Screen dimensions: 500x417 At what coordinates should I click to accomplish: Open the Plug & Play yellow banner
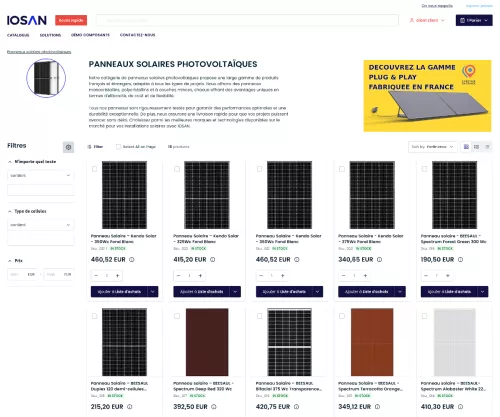pyautogui.click(x=427, y=96)
